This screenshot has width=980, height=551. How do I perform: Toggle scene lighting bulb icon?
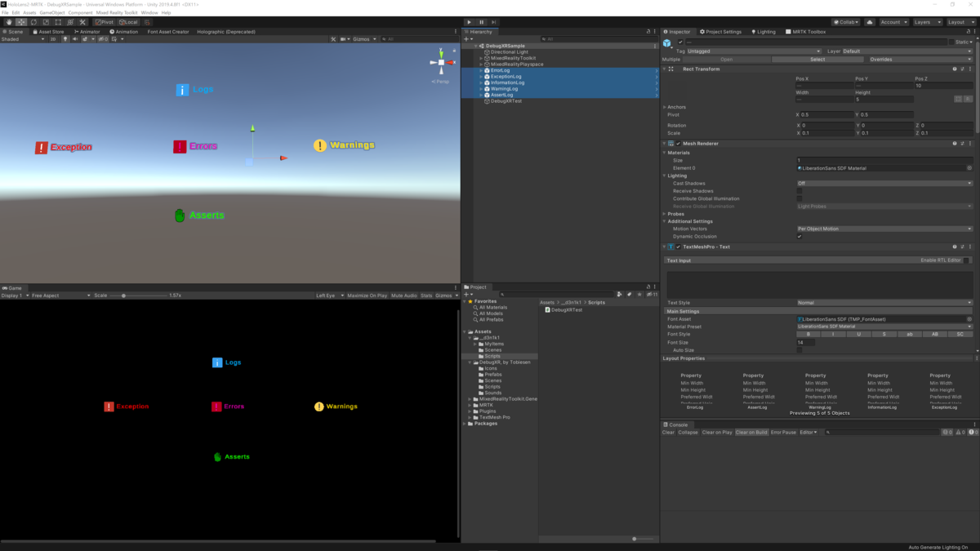[x=65, y=38]
